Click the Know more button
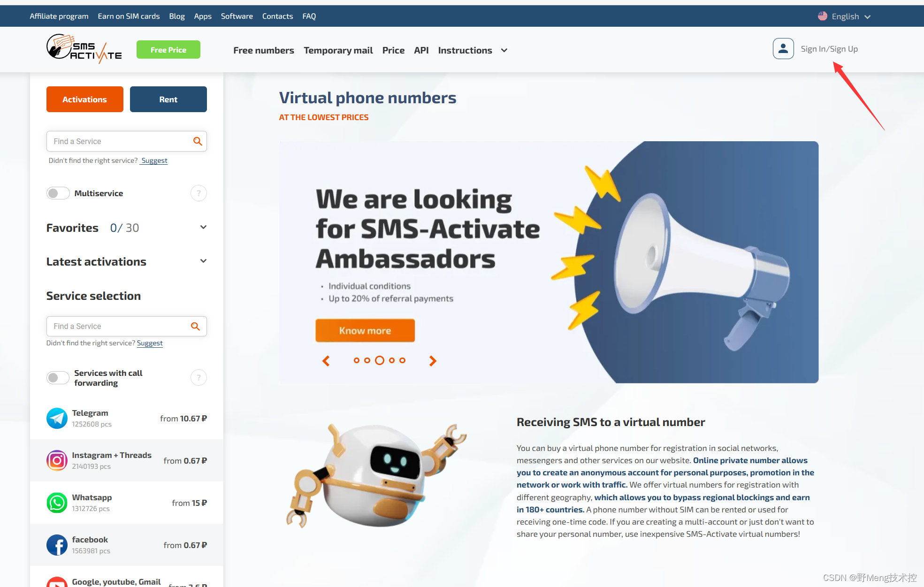Screen dimensions: 924x587 pyautogui.click(x=365, y=331)
